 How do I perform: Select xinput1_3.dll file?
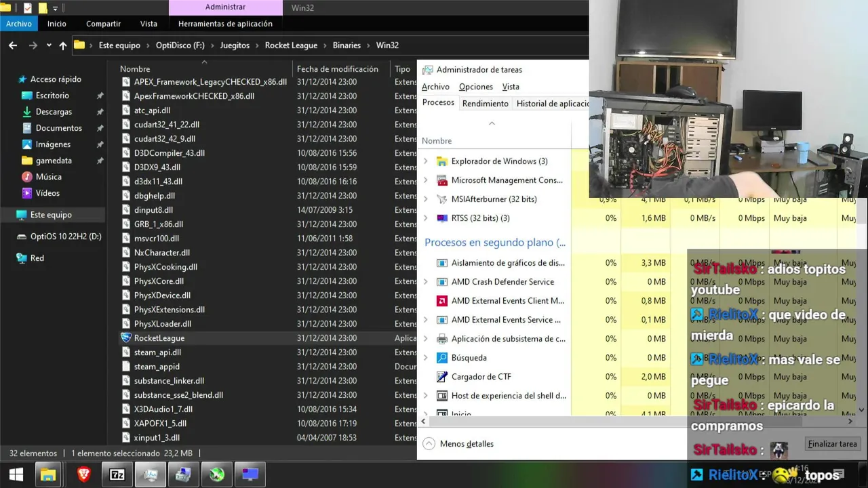coord(157,438)
